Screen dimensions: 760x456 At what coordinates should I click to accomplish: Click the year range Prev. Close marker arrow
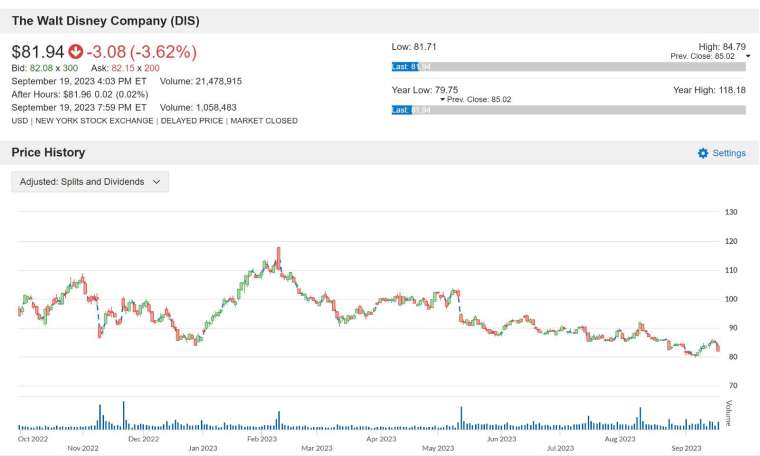[442, 99]
